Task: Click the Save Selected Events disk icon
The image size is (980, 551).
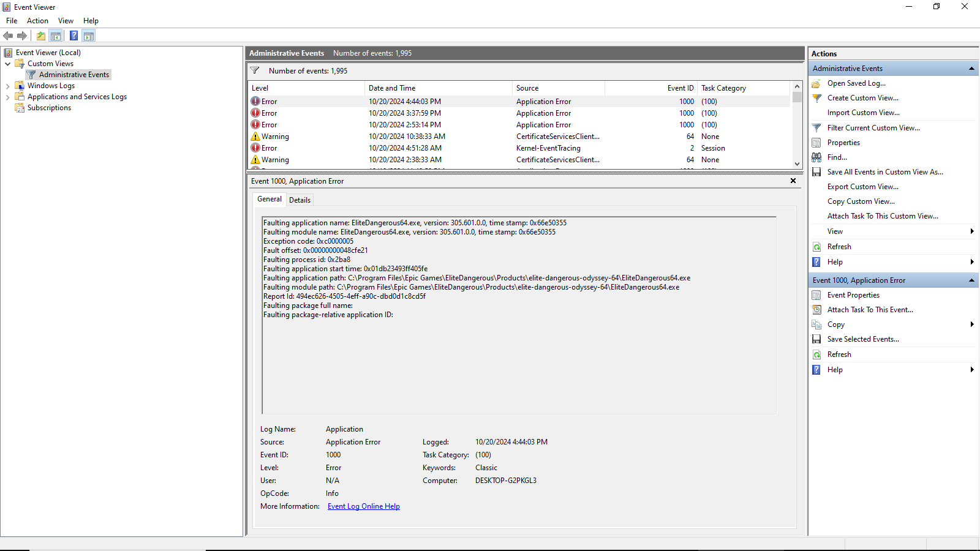Action: pos(816,339)
